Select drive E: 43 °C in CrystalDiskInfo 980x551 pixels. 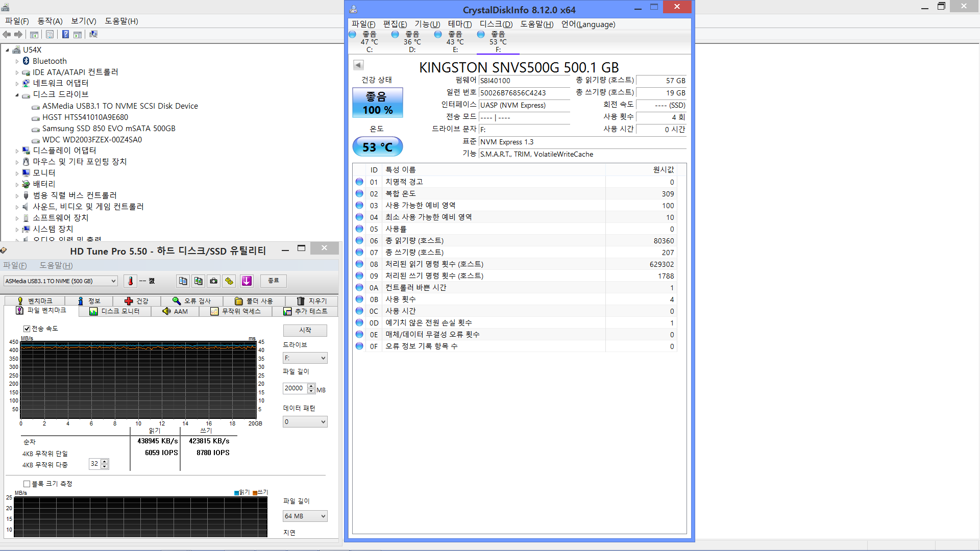(x=455, y=42)
